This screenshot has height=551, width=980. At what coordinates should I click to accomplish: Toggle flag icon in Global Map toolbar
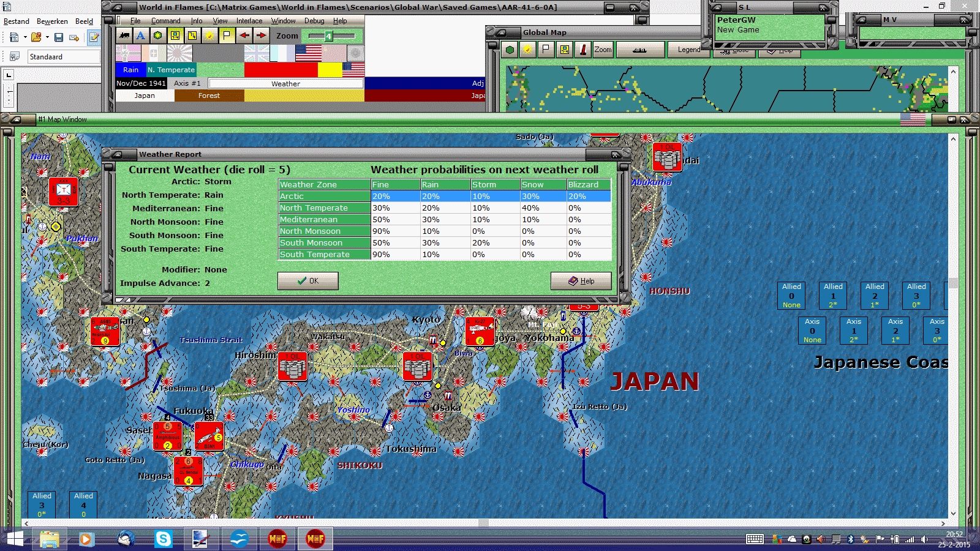[546, 50]
